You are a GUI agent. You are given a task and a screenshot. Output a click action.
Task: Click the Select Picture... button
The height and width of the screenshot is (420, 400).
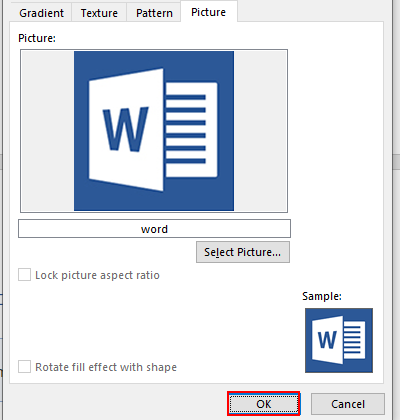point(243,252)
